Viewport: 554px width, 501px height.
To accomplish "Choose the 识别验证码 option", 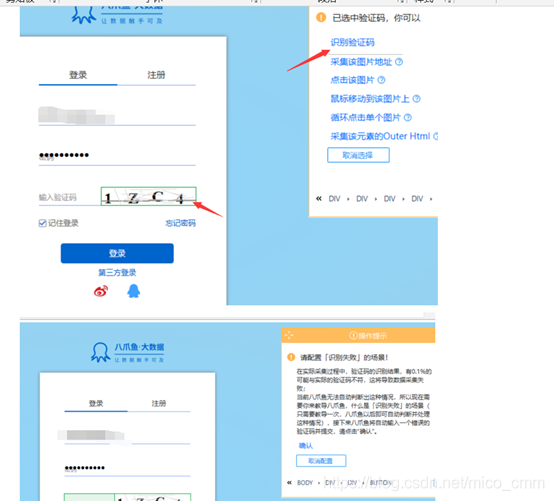I will point(352,42).
